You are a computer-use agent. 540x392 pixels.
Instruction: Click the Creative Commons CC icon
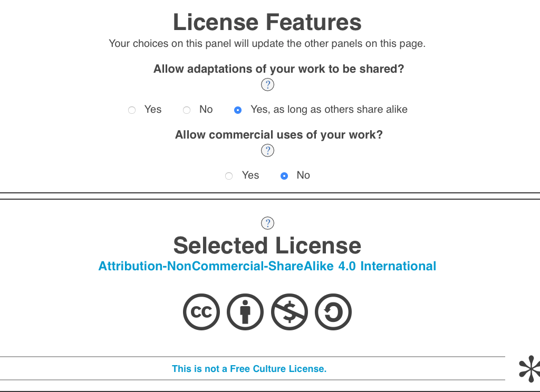point(201,312)
